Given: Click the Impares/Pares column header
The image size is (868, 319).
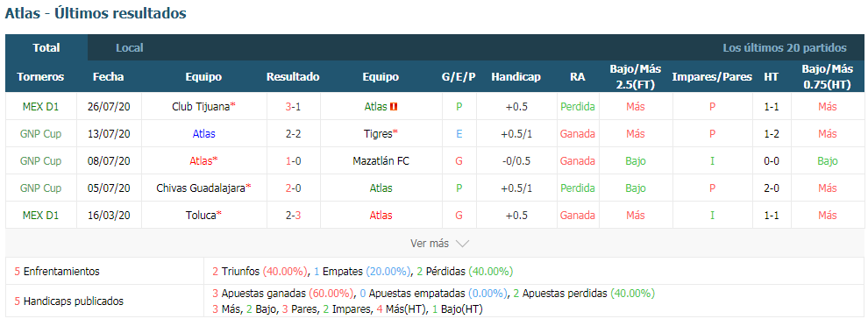Looking at the screenshot, I should (712, 77).
